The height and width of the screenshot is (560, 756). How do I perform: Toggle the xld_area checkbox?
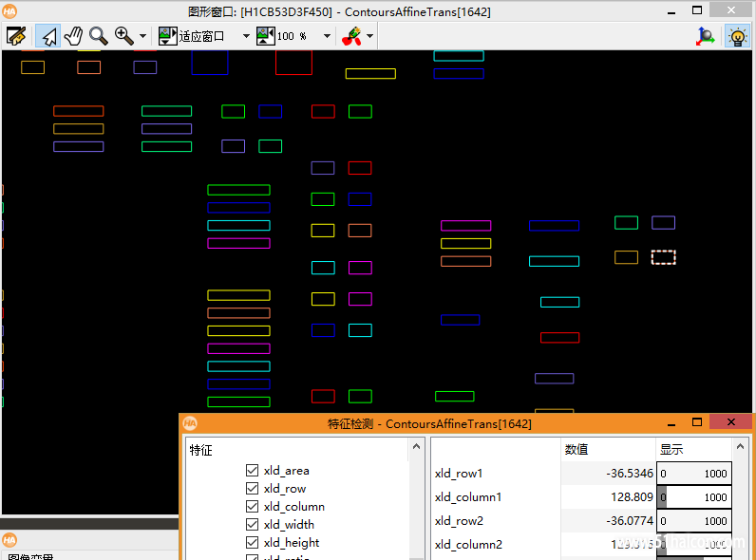[252, 470]
